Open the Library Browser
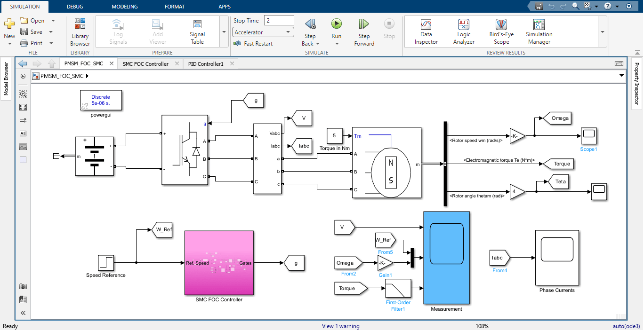The image size is (644, 330). tap(80, 31)
